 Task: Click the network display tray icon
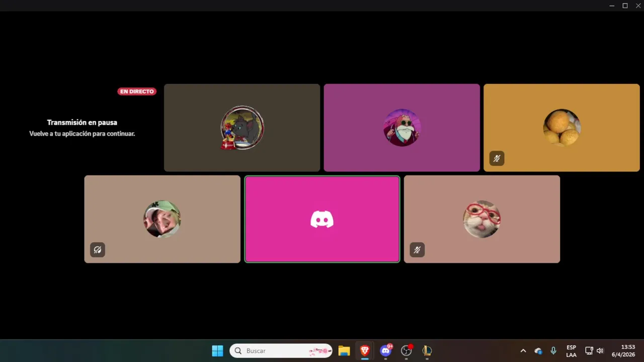tap(589, 351)
